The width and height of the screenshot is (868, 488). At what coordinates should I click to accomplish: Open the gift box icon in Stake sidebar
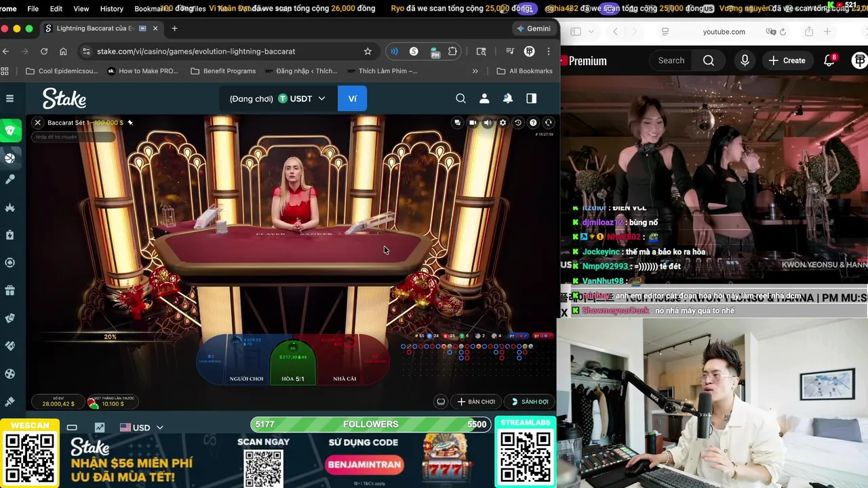(10, 291)
